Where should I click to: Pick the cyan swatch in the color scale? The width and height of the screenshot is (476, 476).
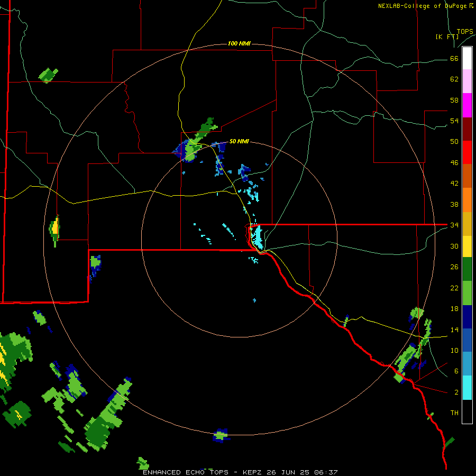click(467, 387)
